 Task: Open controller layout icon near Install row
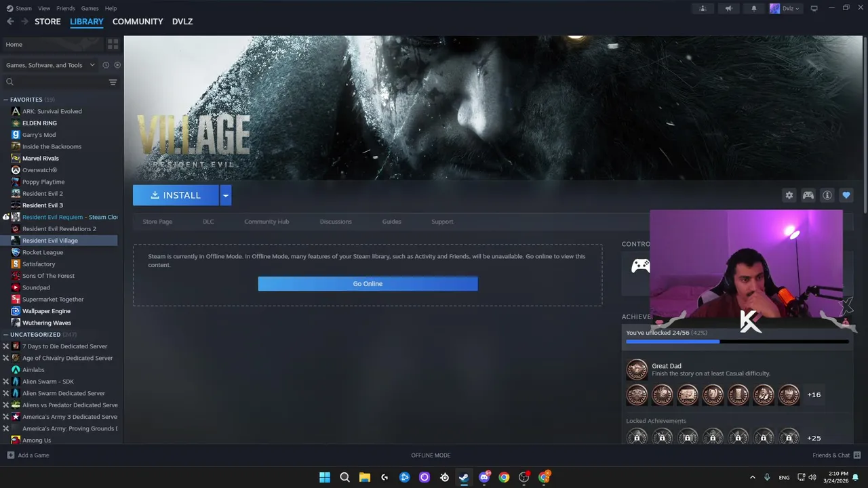pyautogui.click(x=808, y=195)
